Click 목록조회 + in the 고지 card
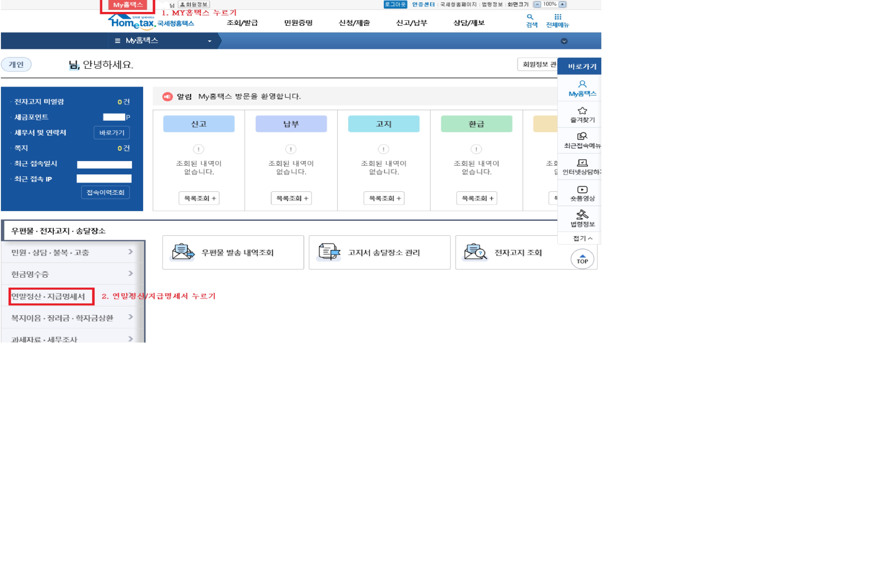The width and height of the screenshot is (880, 588). pyautogui.click(x=384, y=198)
